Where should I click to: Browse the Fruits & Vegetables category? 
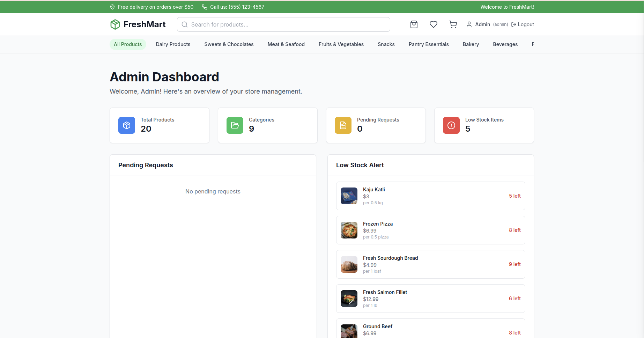(x=341, y=44)
